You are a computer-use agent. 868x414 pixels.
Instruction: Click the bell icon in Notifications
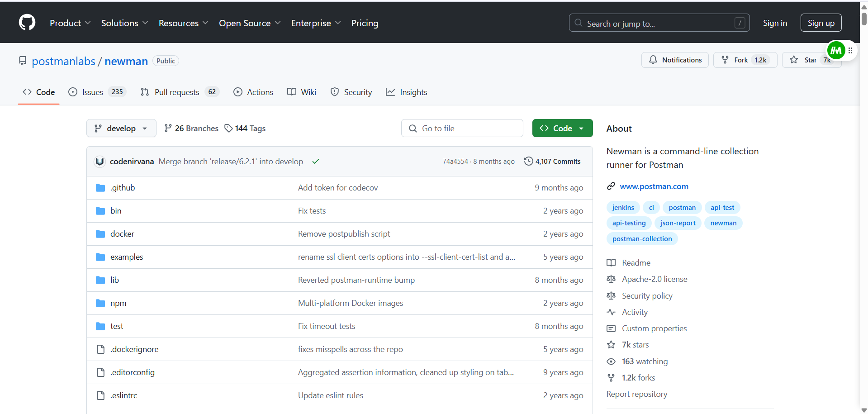pyautogui.click(x=653, y=60)
